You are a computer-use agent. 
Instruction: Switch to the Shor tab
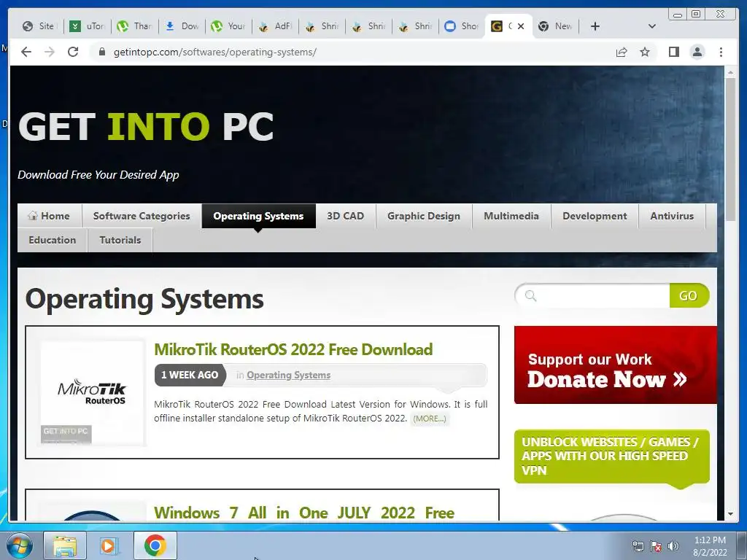[x=462, y=26]
